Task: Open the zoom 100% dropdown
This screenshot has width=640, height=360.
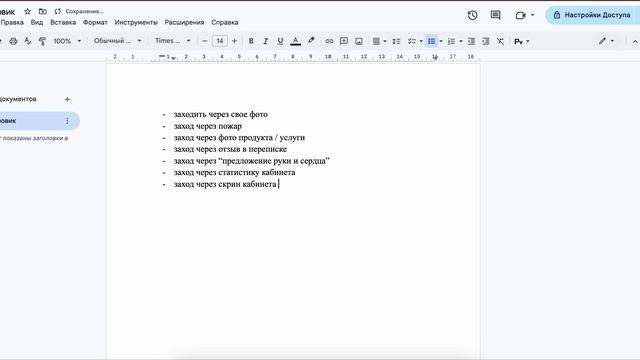Action: point(67,41)
